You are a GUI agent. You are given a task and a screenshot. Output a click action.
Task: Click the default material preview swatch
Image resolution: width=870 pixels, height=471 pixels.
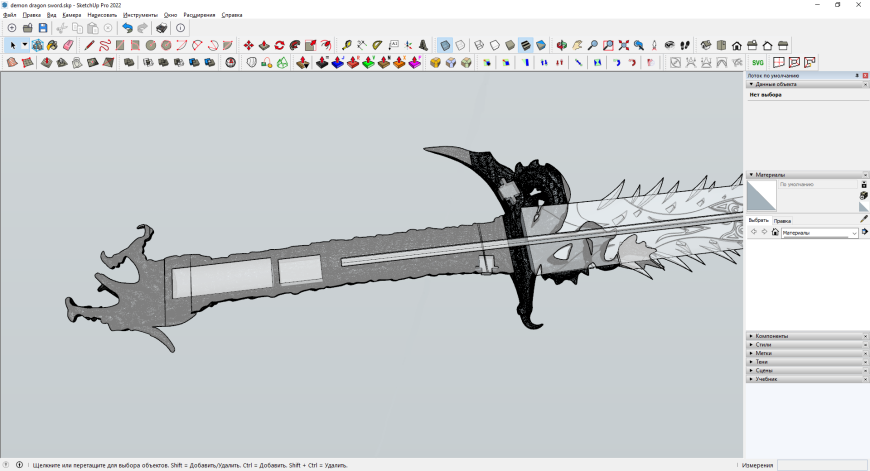tap(761, 196)
